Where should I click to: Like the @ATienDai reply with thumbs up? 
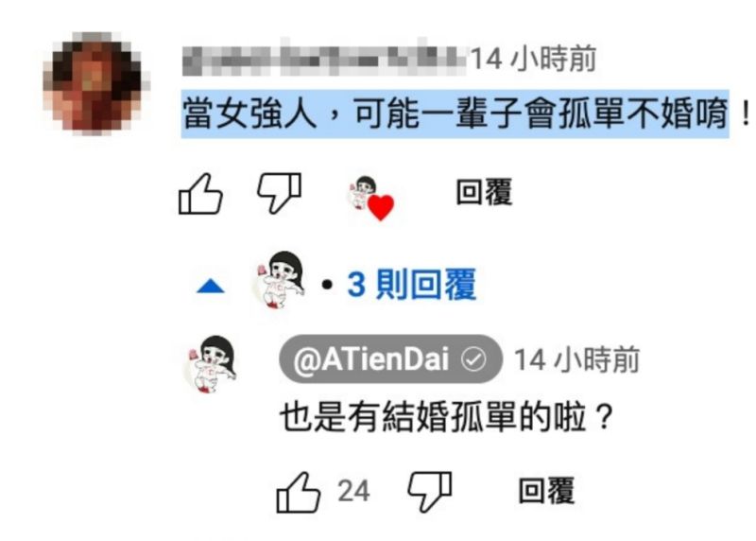point(298,492)
